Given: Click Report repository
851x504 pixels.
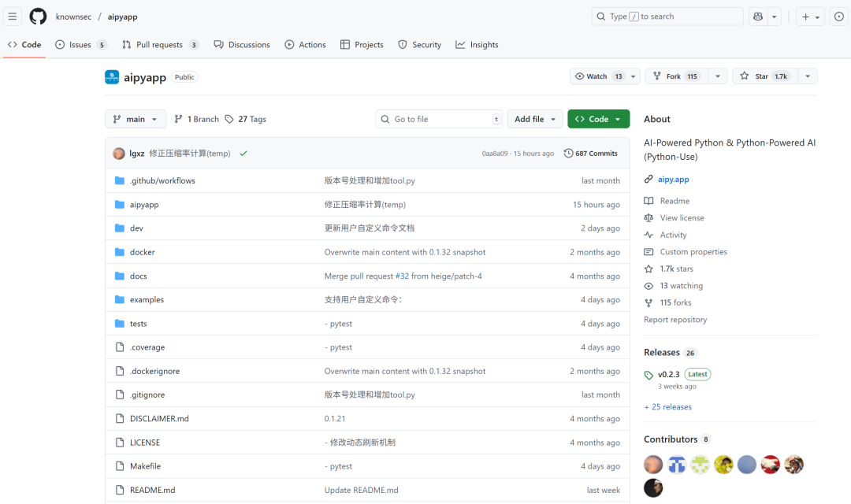Looking at the screenshot, I should pos(675,320).
